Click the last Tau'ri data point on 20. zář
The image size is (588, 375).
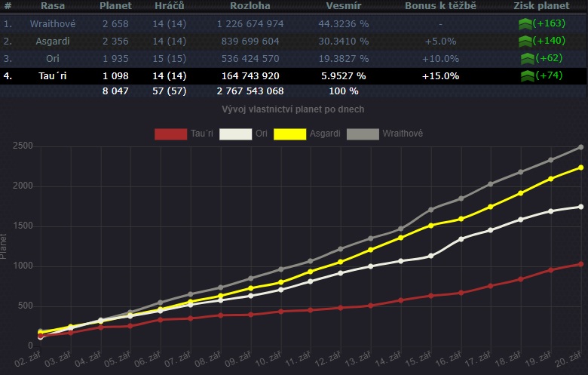point(580,264)
